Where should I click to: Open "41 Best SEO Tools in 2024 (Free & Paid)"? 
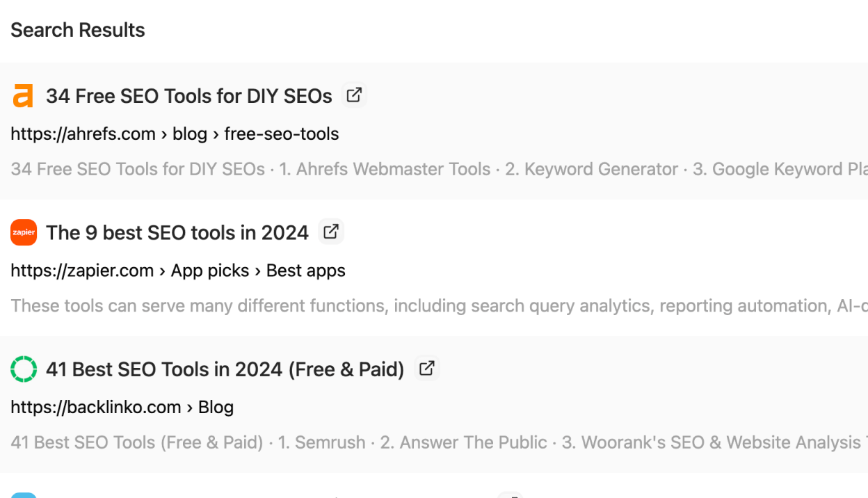click(224, 369)
